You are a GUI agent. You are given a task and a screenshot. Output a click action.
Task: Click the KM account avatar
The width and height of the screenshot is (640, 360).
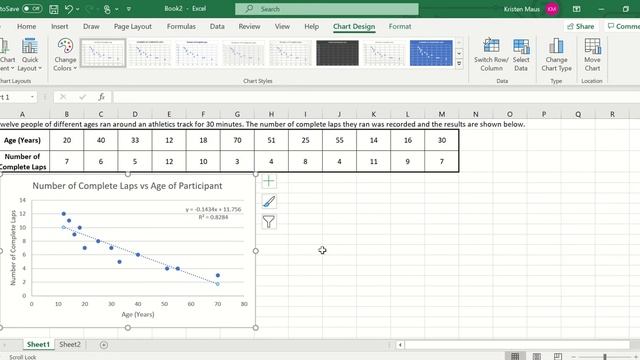pyautogui.click(x=552, y=9)
